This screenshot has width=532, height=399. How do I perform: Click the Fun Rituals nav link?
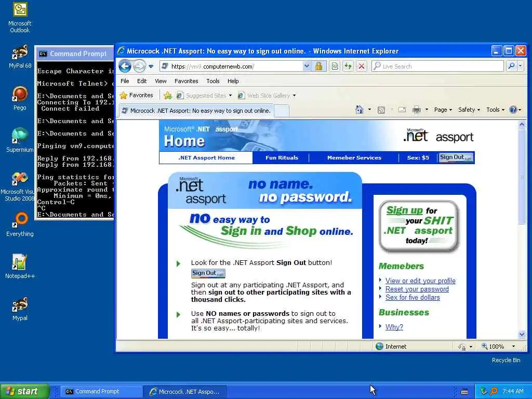[x=282, y=158]
